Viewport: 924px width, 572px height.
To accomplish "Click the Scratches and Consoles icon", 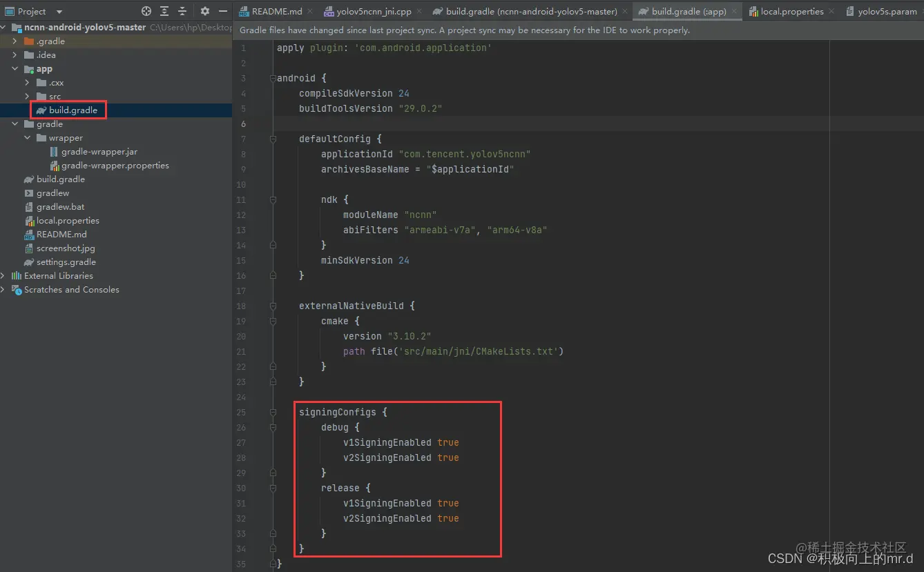I will (x=17, y=290).
